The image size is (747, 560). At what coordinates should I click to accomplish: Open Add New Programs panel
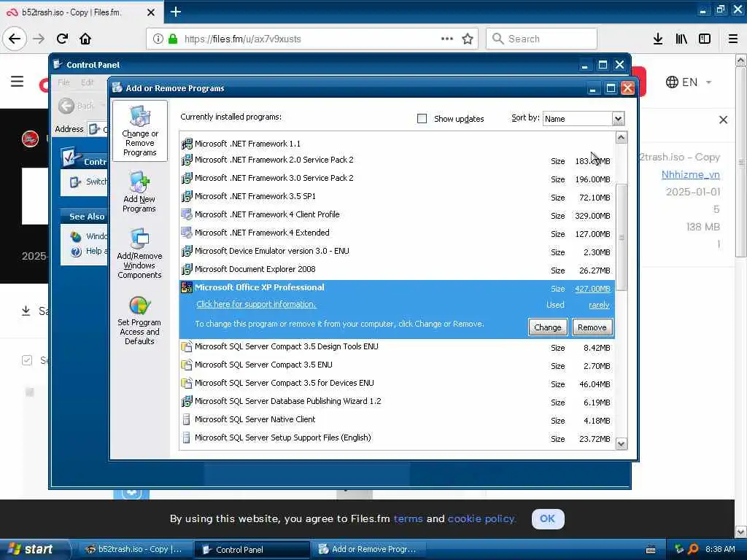point(139,192)
